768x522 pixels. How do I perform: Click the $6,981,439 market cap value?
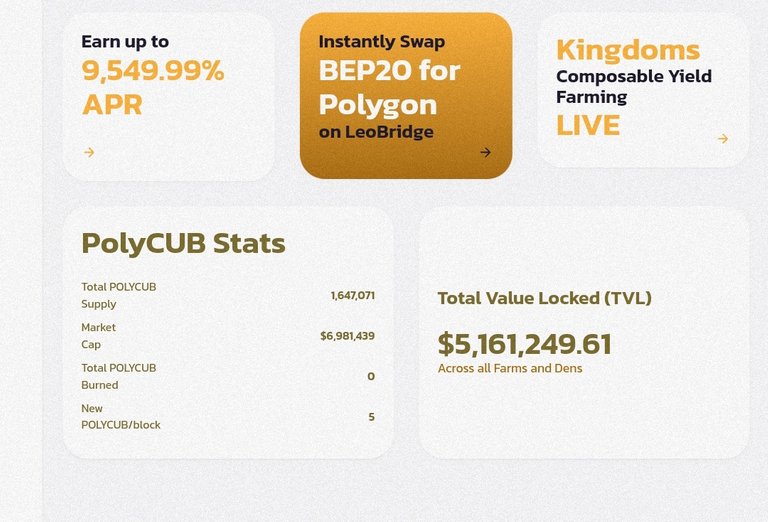[x=347, y=336]
